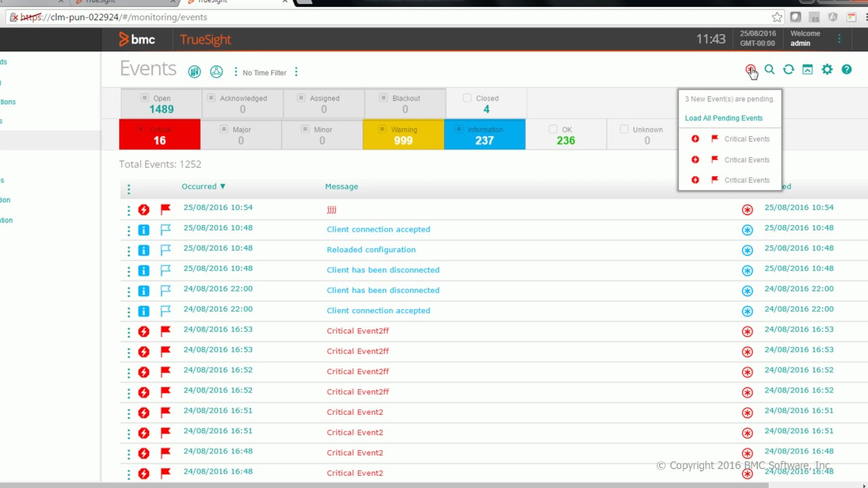This screenshot has width=868, height=488.
Task: Filter by the blue Information 237 tile
Action: [484, 134]
